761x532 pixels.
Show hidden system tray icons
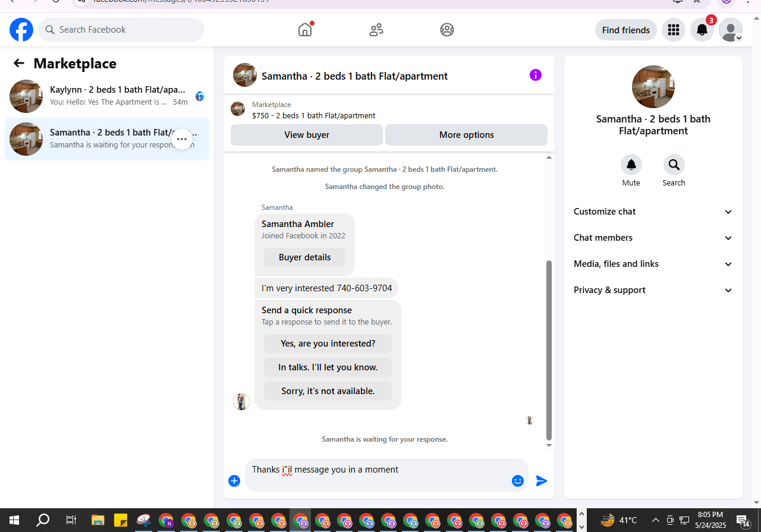tap(656, 521)
